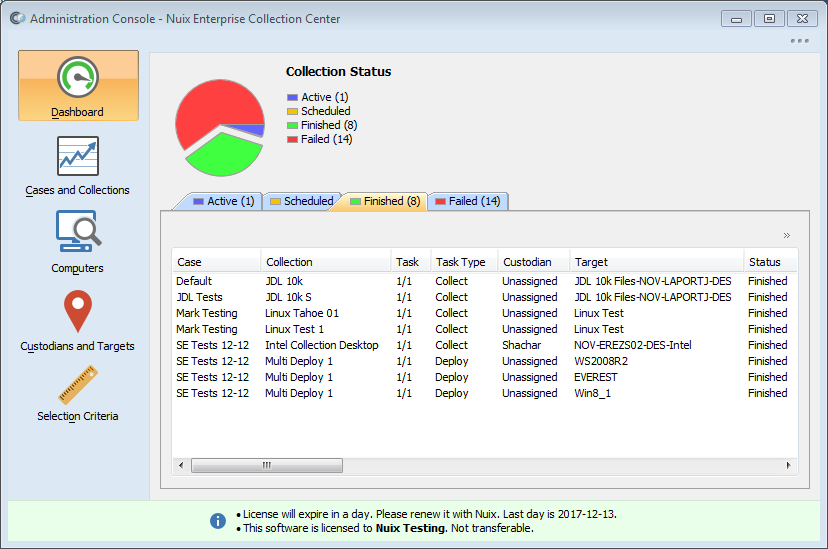Click the scrollbar left arrow

[181, 465]
